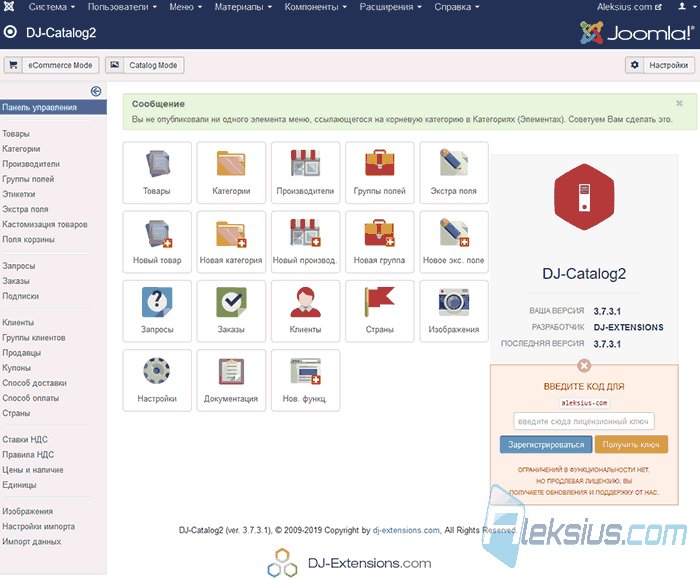Dismiss the orange license box circle-X
This screenshot has width=700, height=579.
pos(584,366)
